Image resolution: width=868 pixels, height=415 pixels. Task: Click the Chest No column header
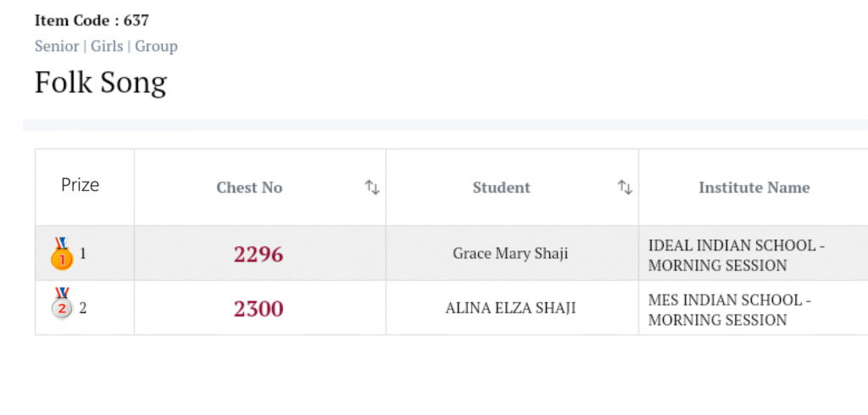(249, 188)
